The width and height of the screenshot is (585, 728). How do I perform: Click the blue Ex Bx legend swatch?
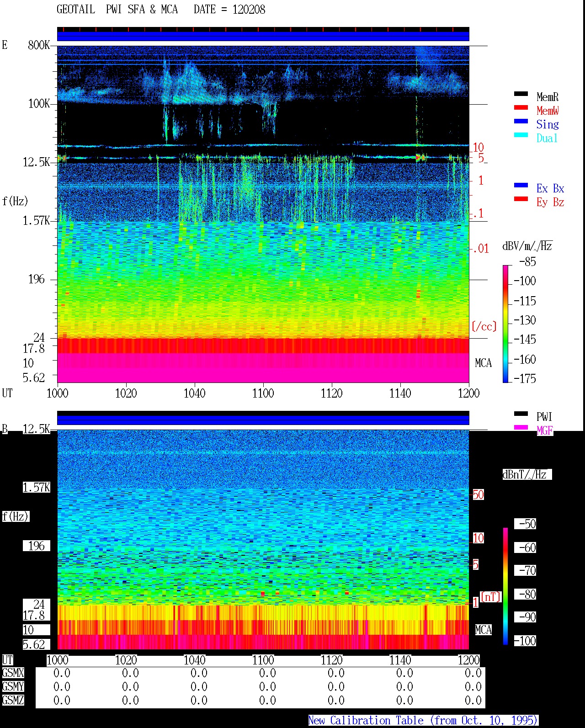[521, 186]
